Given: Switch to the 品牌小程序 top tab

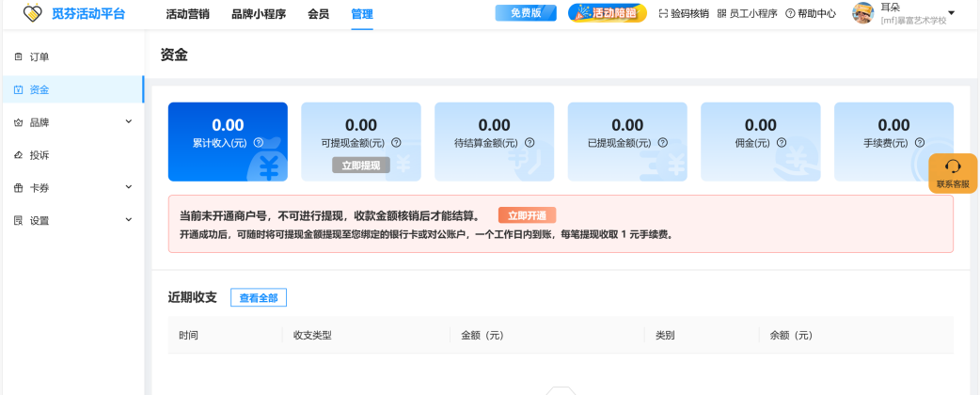Looking at the screenshot, I should 258,14.
